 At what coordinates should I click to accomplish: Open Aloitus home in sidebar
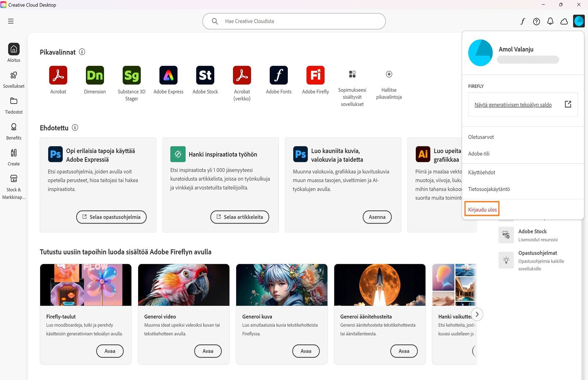click(x=14, y=53)
